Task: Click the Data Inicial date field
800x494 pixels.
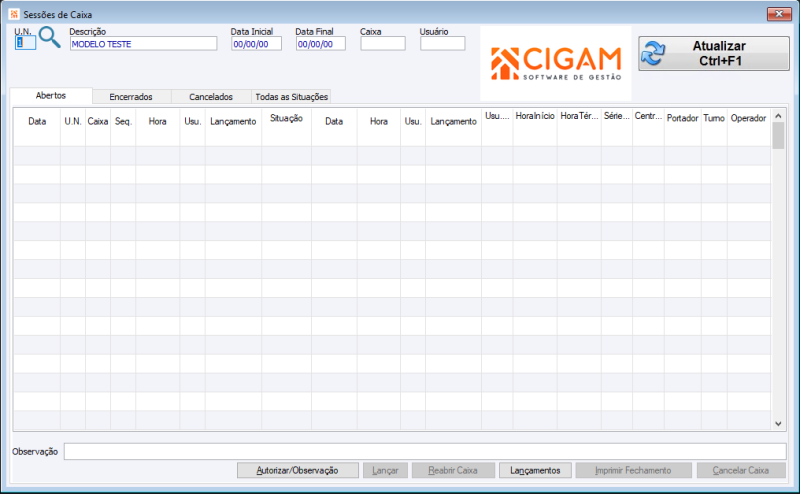Action: 256,44
